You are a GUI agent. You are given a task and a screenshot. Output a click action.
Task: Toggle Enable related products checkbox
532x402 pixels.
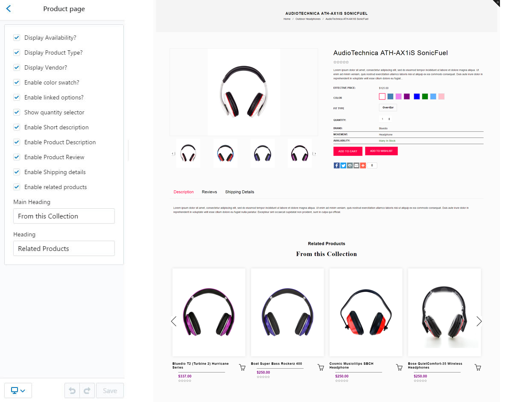click(17, 187)
